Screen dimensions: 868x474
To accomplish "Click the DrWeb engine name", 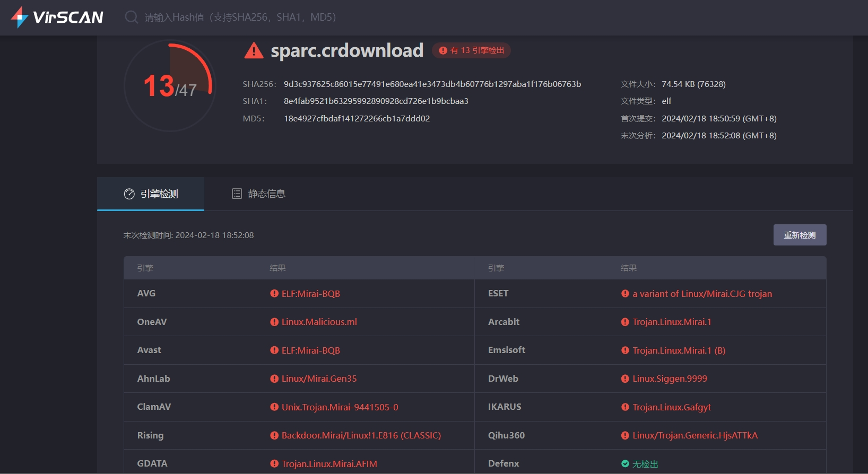I will click(x=503, y=379).
